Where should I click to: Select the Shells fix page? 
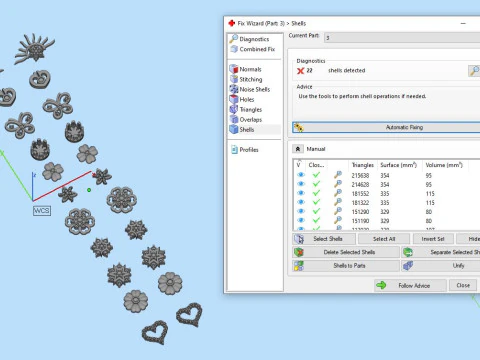click(x=247, y=129)
